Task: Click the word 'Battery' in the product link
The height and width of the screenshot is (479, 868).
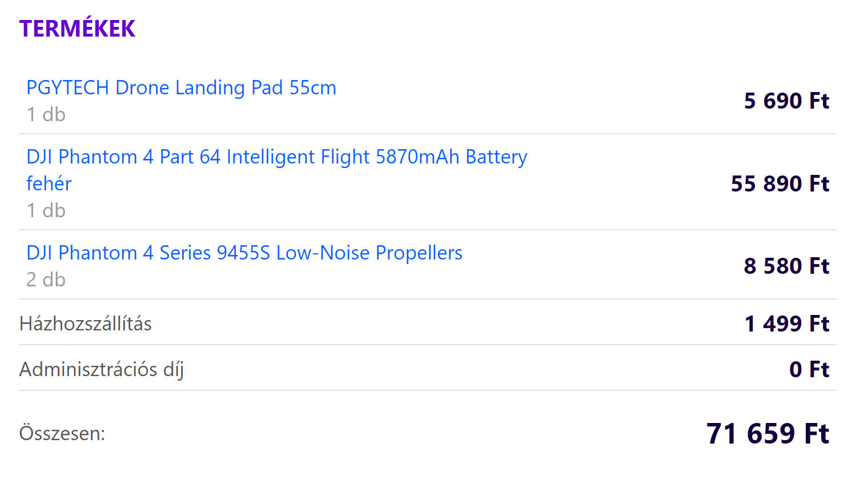Action: (x=497, y=157)
